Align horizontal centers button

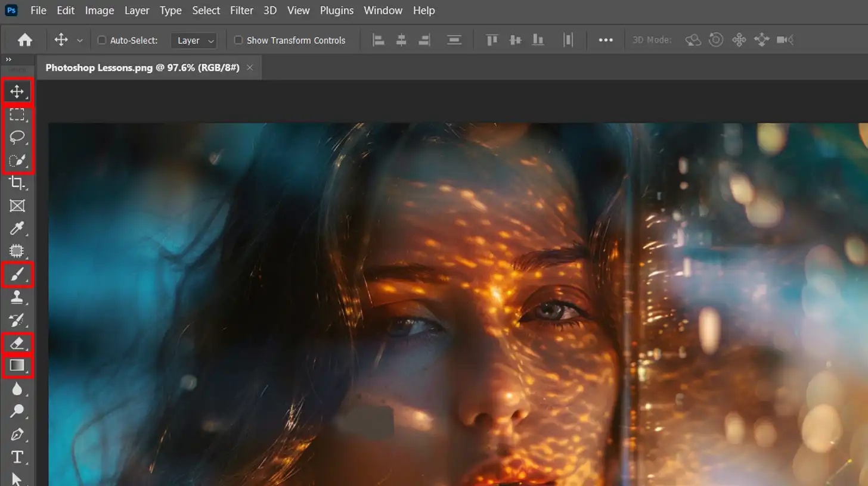click(401, 40)
